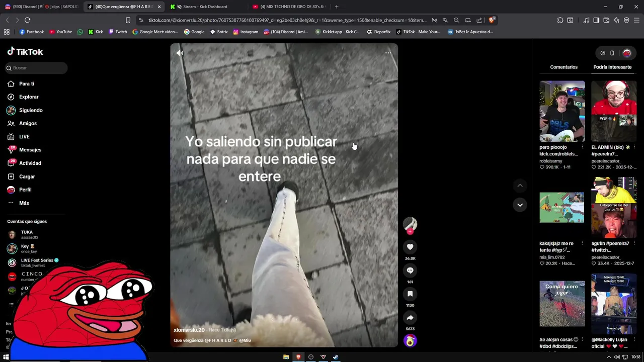Switch to the Comentarios tab
This screenshot has width=644, height=362.
[x=563, y=67]
